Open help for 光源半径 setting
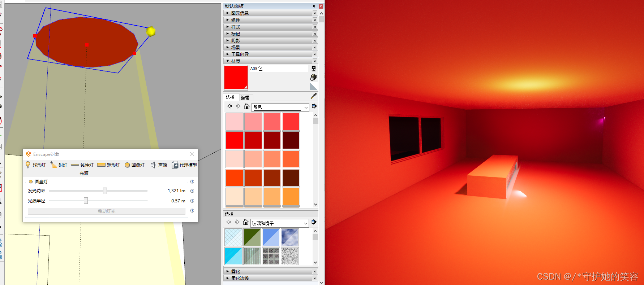This screenshot has width=644, height=285. (192, 201)
